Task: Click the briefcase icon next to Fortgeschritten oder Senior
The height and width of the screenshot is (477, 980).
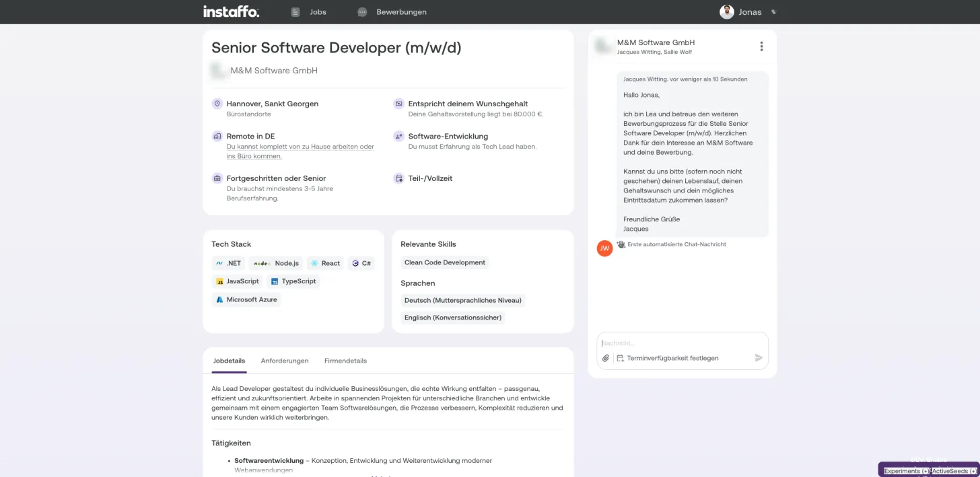Action: (x=217, y=178)
